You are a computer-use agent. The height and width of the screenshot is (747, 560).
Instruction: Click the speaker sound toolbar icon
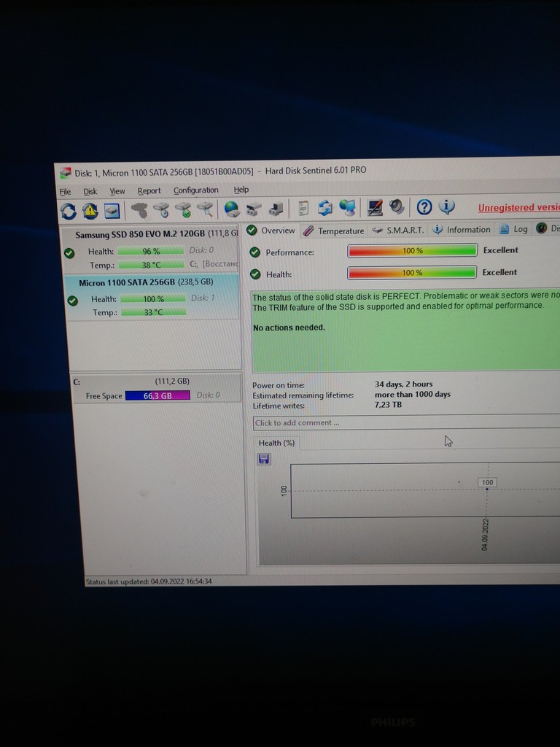tap(396, 206)
